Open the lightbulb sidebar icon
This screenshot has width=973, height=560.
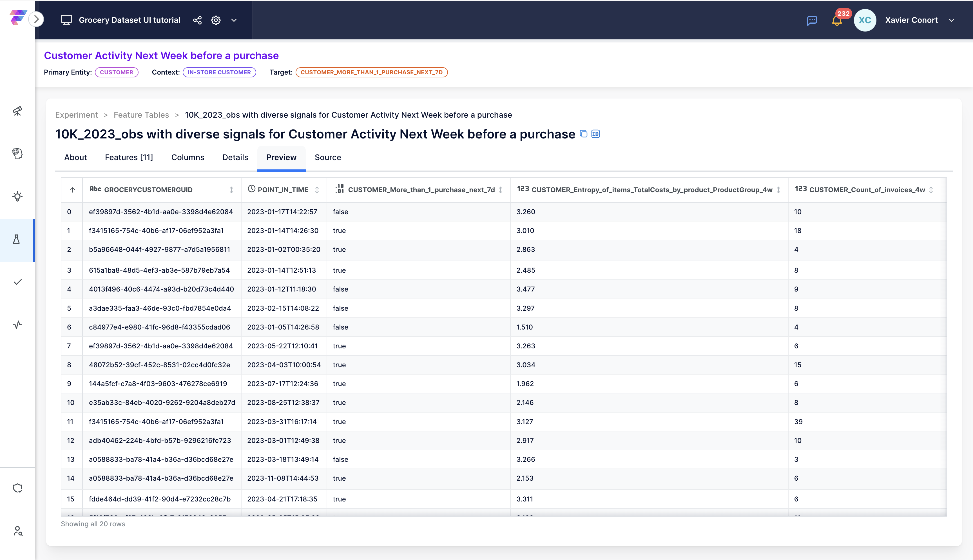click(17, 196)
